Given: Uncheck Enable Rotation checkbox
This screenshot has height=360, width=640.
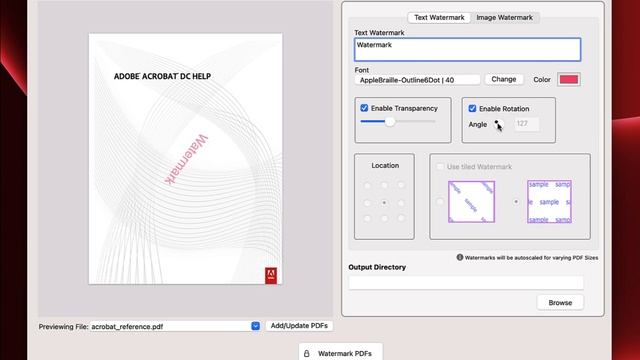Looking at the screenshot, I should coord(472,109).
